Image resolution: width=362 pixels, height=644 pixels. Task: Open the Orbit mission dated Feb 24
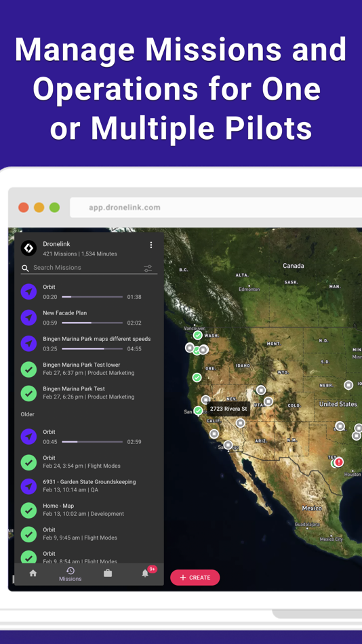(x=89, y=462)
